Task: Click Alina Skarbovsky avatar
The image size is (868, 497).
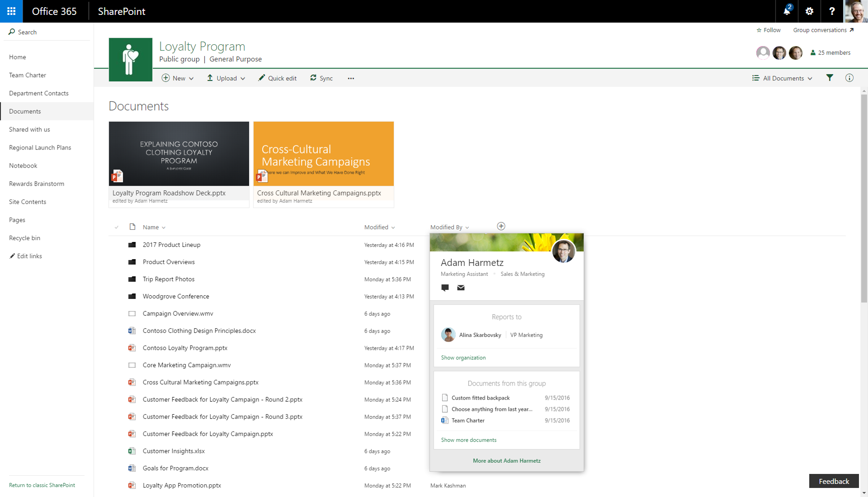Action: click(x=448, y=334)
